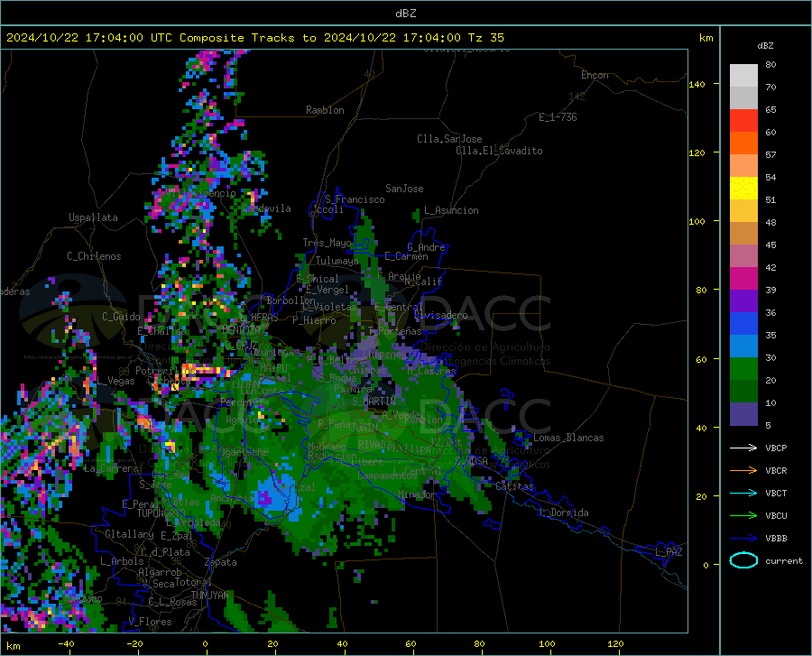Select the bright green 20 dBZ swatch
812x656 pixels.
tap(743, 369)
